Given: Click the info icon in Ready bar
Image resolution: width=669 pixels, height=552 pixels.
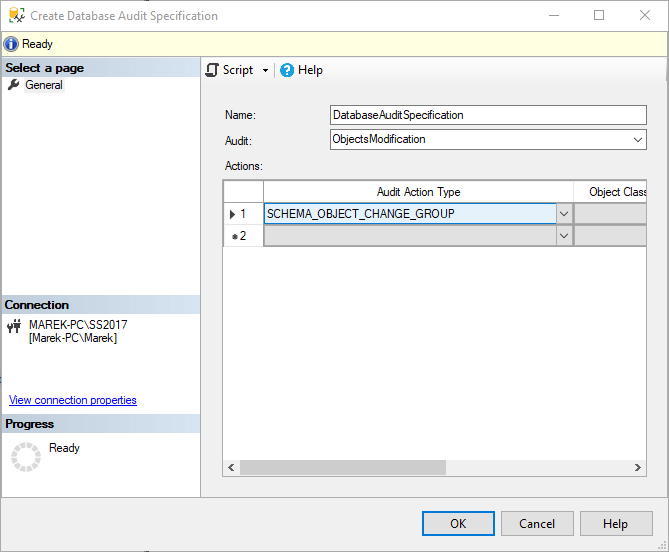Looking at the screenshot, I should point(11,44).
